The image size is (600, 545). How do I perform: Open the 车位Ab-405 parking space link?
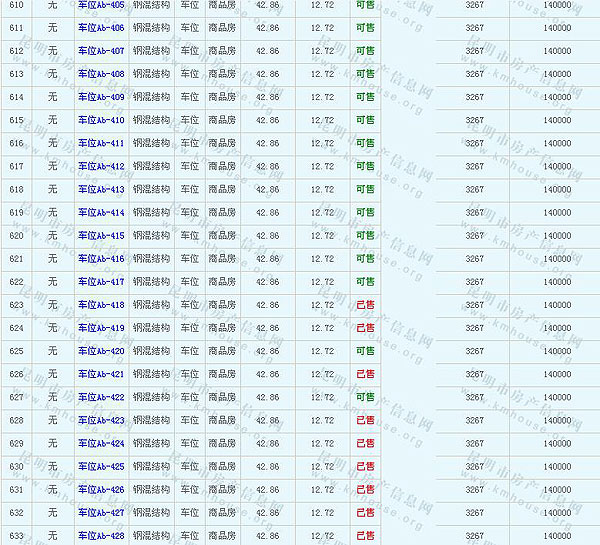click(101, 5)
